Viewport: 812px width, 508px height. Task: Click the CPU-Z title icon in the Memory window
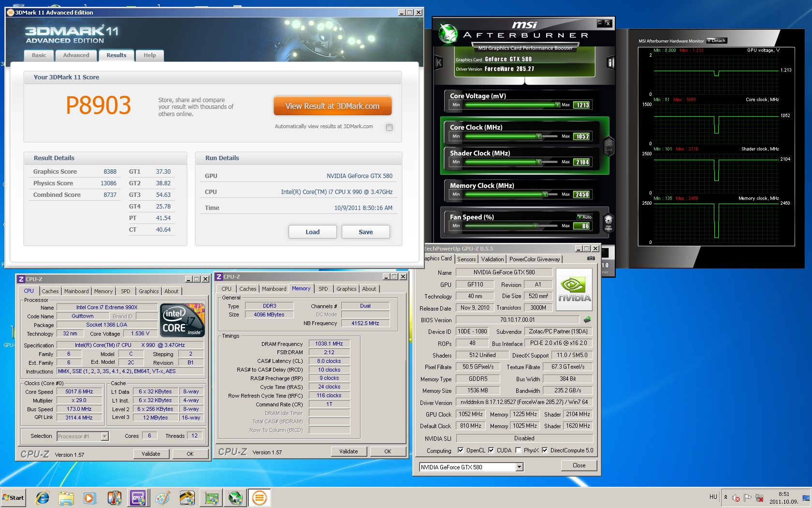(219, 277)
